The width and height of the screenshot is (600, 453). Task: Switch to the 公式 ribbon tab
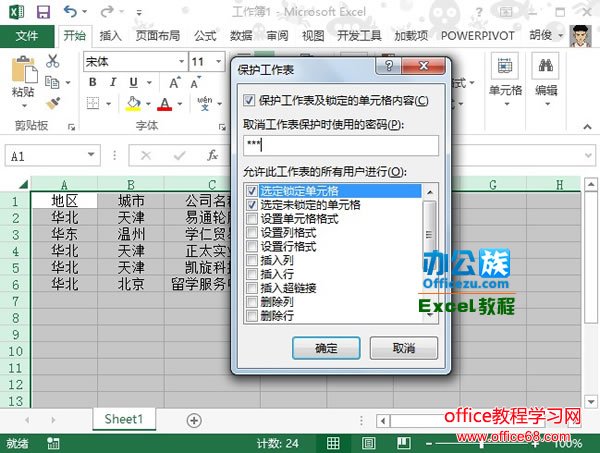pyautogui.click(x=205, y=36)
